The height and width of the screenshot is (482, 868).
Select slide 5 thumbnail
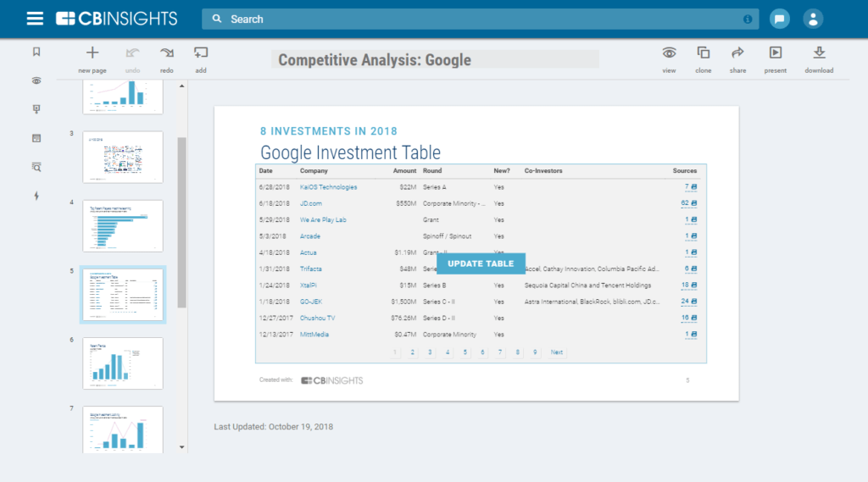[123, 295]
